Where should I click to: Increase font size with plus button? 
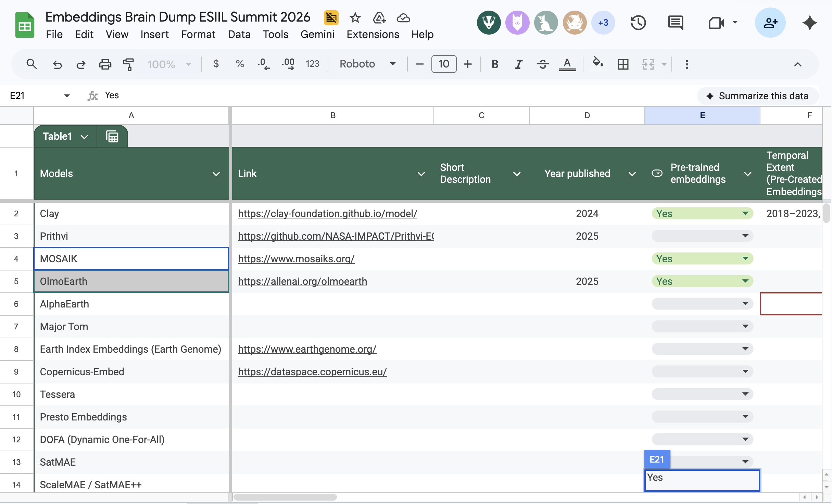[468, 64]
